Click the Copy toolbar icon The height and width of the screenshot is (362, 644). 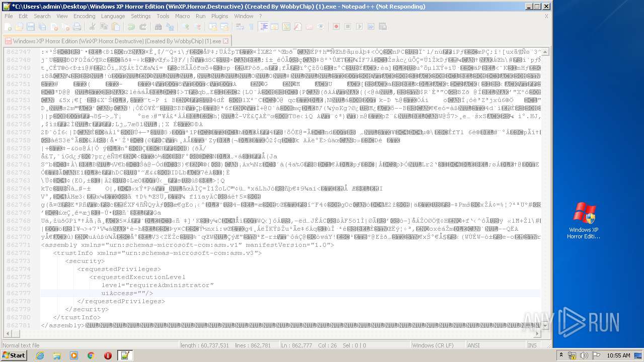click(x=104, y=27)
